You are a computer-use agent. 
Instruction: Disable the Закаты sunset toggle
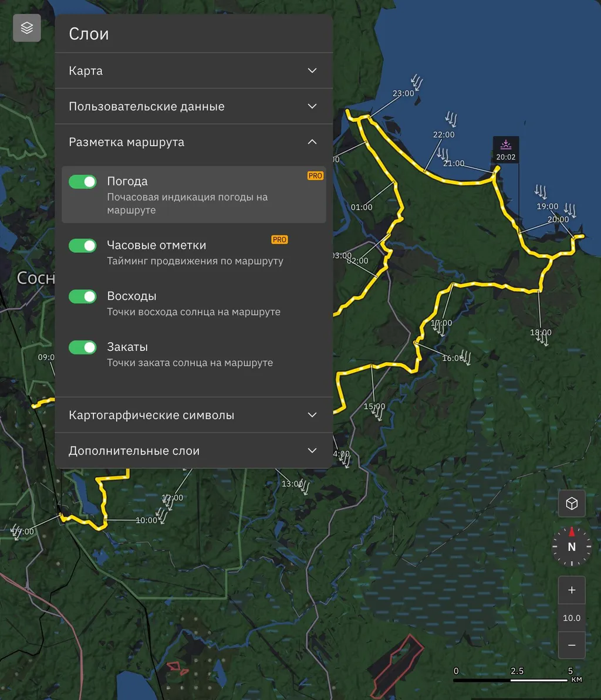pyautogui.click(x=83, y=348)
